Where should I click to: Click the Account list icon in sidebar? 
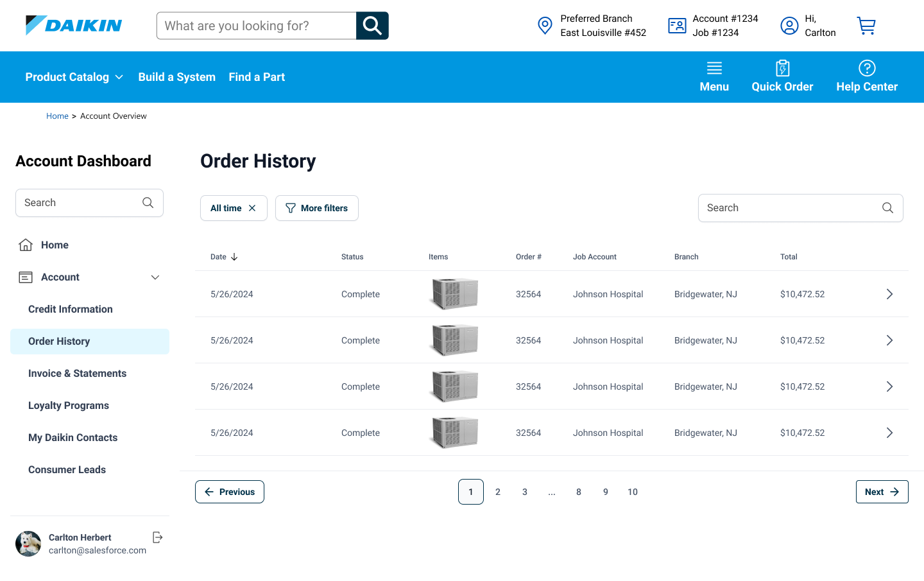click(x=26, y=277)
